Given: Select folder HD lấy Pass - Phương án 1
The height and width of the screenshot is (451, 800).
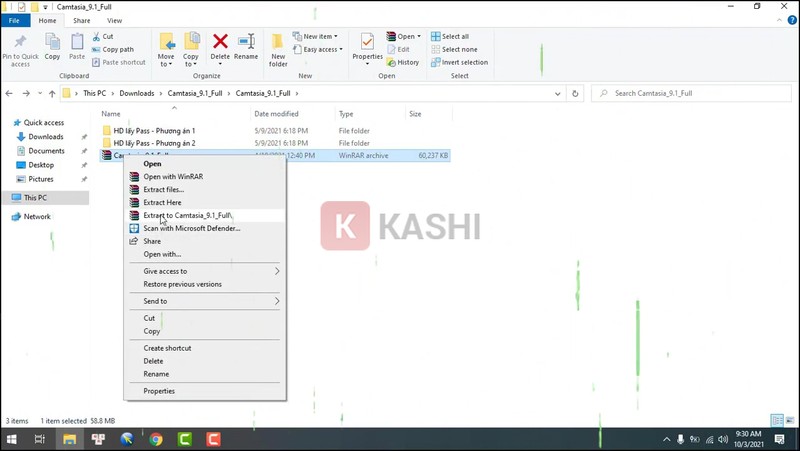Looking at the screenshot, I should click(x=154, y=131).
